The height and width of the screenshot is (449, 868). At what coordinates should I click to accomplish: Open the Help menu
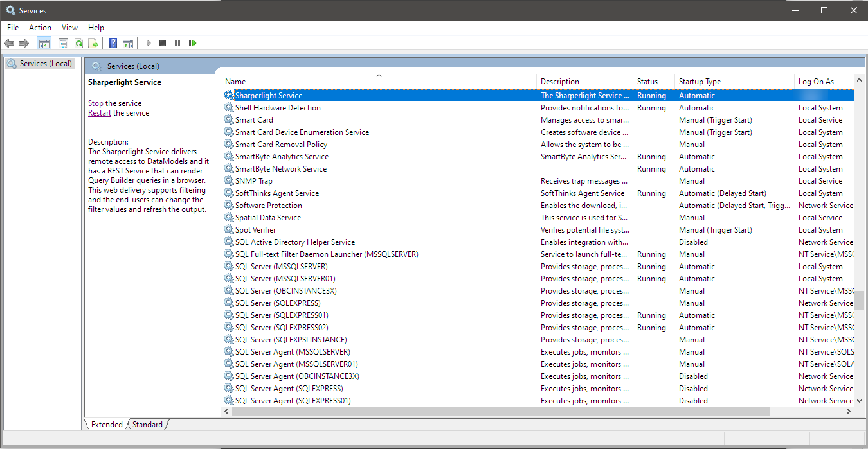[x=96, y=28]
